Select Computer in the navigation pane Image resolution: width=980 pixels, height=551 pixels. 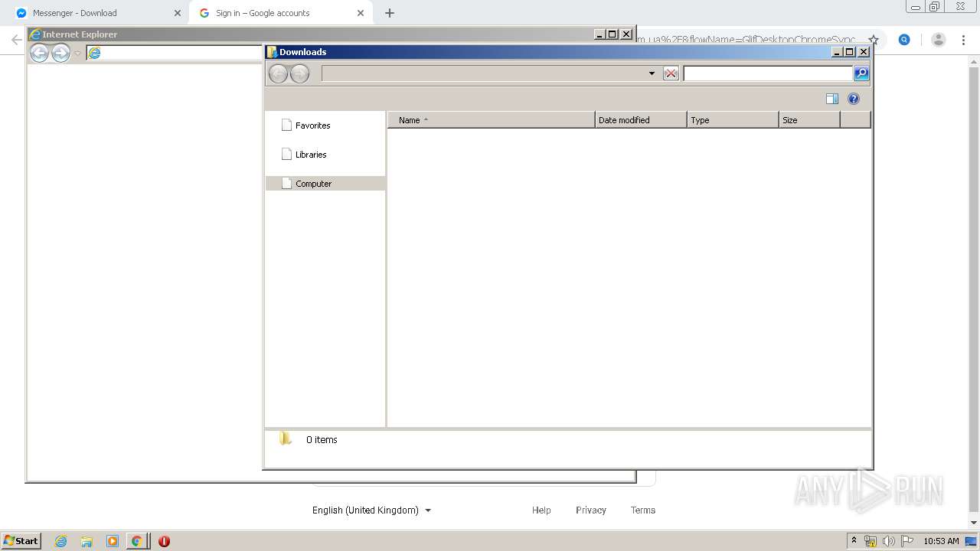(x=325, y=184)
